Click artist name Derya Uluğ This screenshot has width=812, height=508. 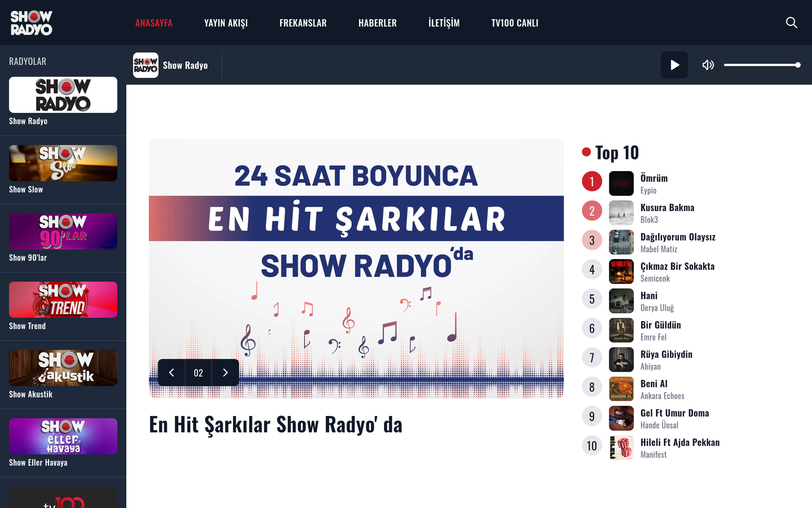pos(657,308)
